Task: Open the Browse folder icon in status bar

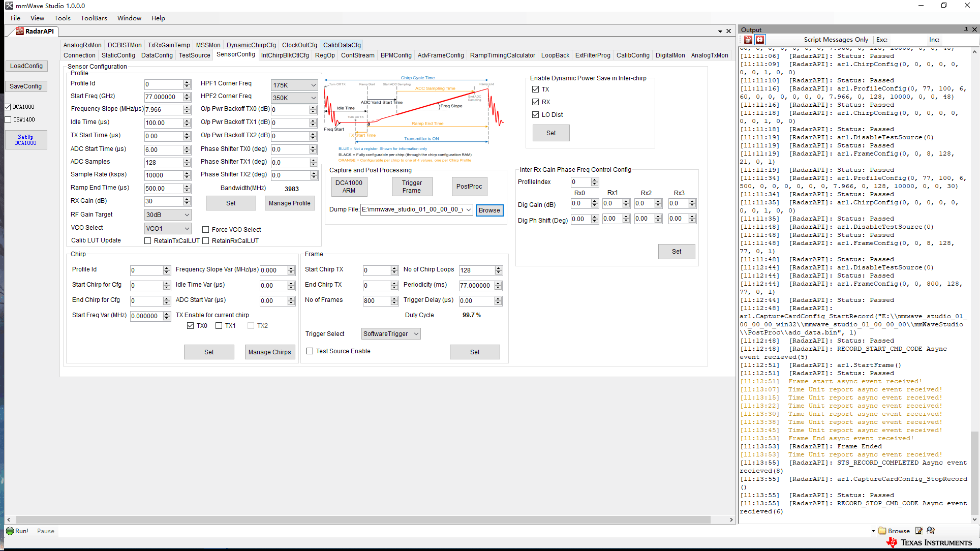Action: [882, 531]
